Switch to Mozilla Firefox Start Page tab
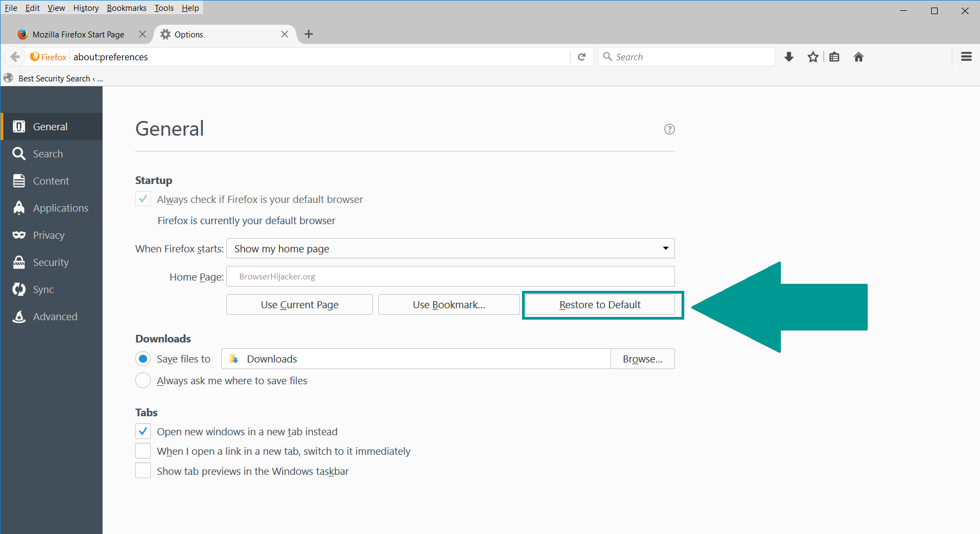Screen dimensions: 980x534 click(x=78, y=34)
